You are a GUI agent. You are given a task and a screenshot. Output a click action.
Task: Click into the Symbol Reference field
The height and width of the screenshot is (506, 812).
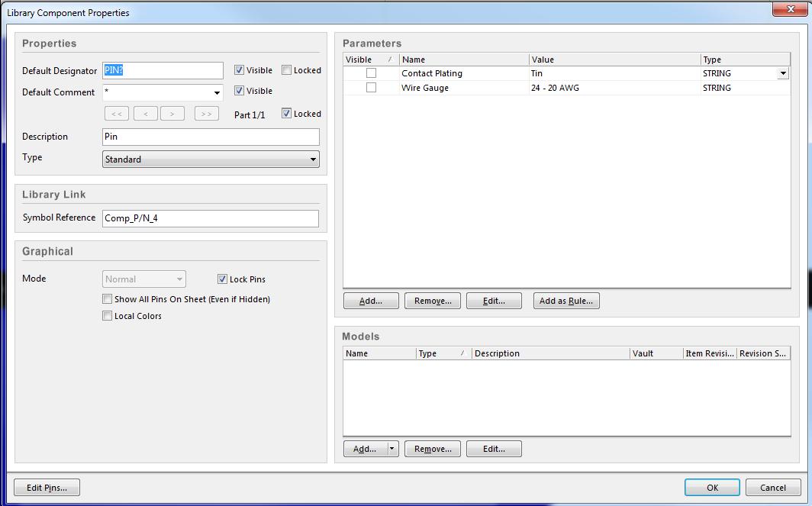pyautogui.click(x=211, y=218)
